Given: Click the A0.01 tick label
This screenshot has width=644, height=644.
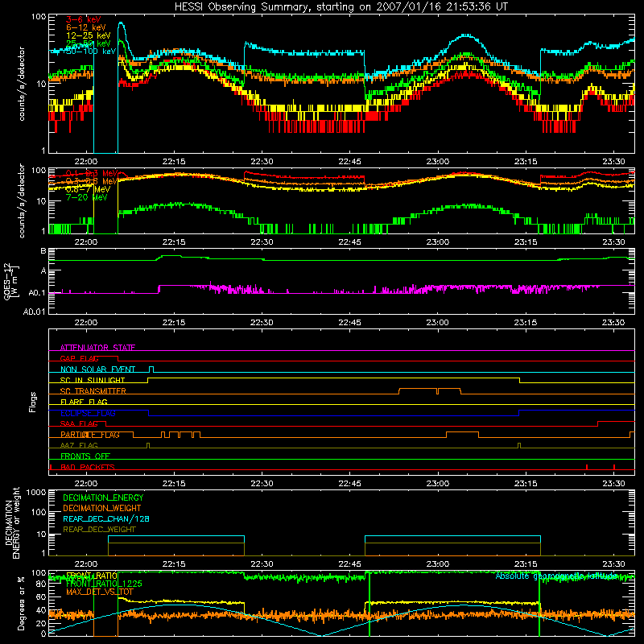Looking at the screenshot, I should click(35, 312).
